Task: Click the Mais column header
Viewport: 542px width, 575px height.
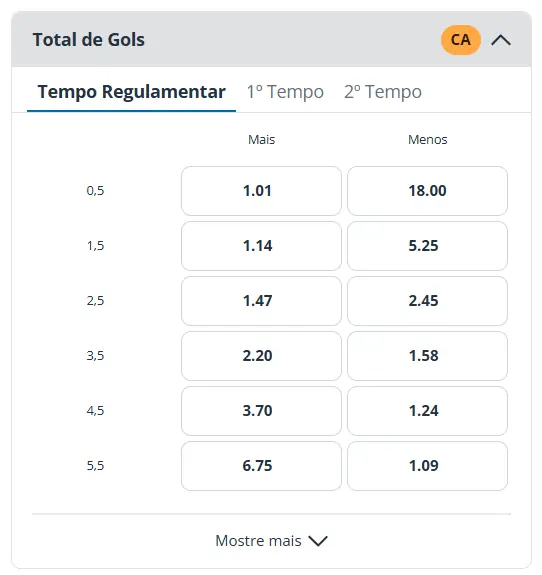Action: (261, 140)
